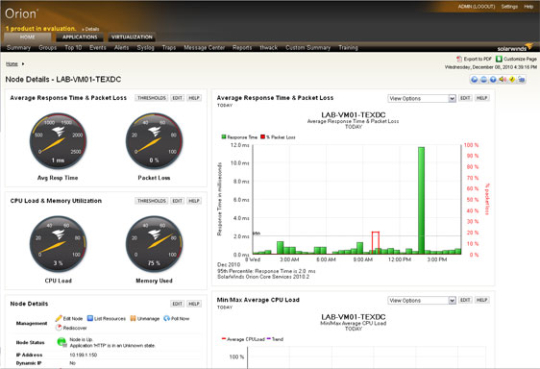This screenshot has height=369, width=540.
Task: Open the Custom Summary menu item
Action: (308, 48)
